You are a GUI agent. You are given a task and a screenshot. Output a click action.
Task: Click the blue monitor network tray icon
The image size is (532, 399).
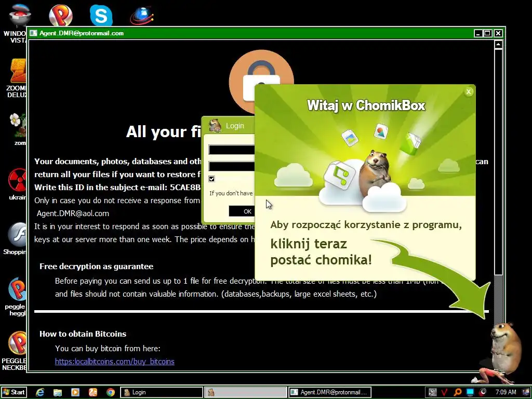(x=470, y=393)
